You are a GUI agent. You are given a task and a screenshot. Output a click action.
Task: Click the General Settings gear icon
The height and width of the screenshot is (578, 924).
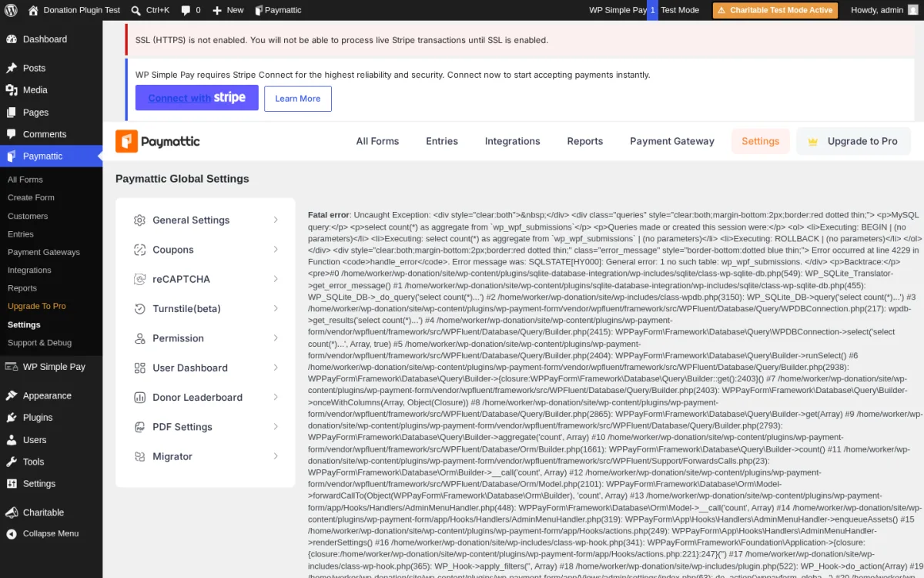[x=139, y=220]
